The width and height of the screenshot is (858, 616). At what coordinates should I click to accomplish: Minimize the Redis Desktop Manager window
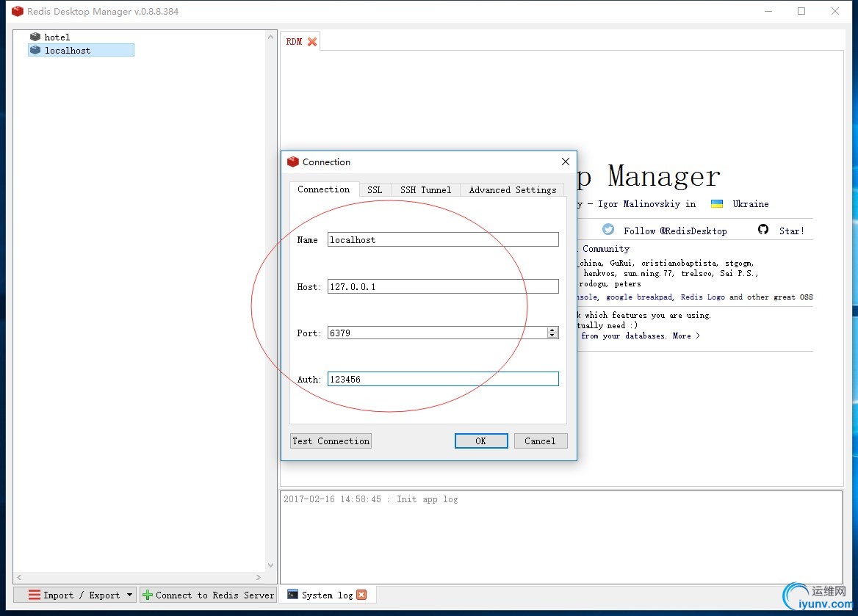pos(768,11)
